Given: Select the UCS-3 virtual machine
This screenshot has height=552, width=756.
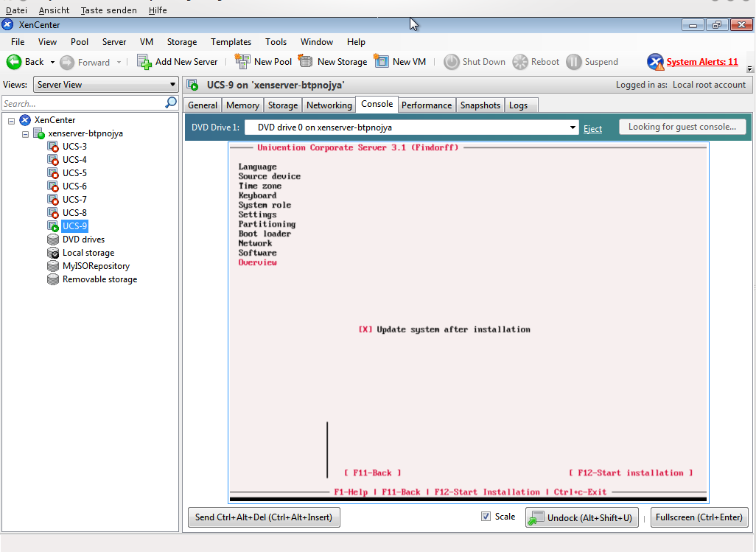Looking at the screenshot, I should pos(74,147).
